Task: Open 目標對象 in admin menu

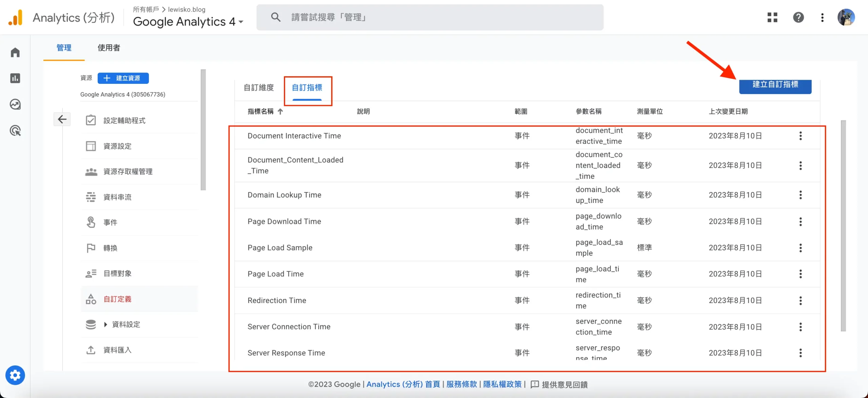Action: click(x=139, y=273)
